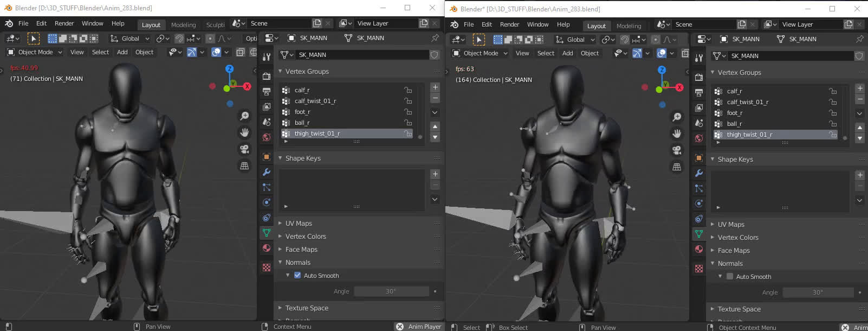Move vertex group up in right window
Image resolution: width=868 pixels, height=331 pixels.
860,128
